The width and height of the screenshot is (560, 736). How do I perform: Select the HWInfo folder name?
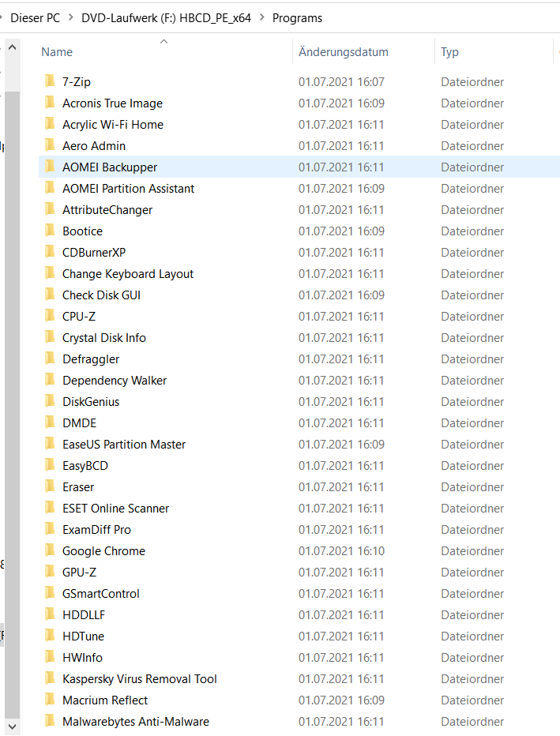point(82,658)
